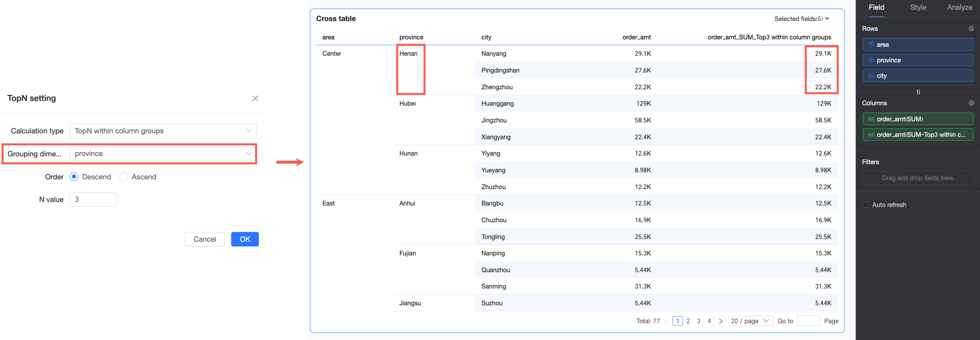This screenshot has height=340, width=980.
Task: Click the area field location icon
Action: point(871,44)
